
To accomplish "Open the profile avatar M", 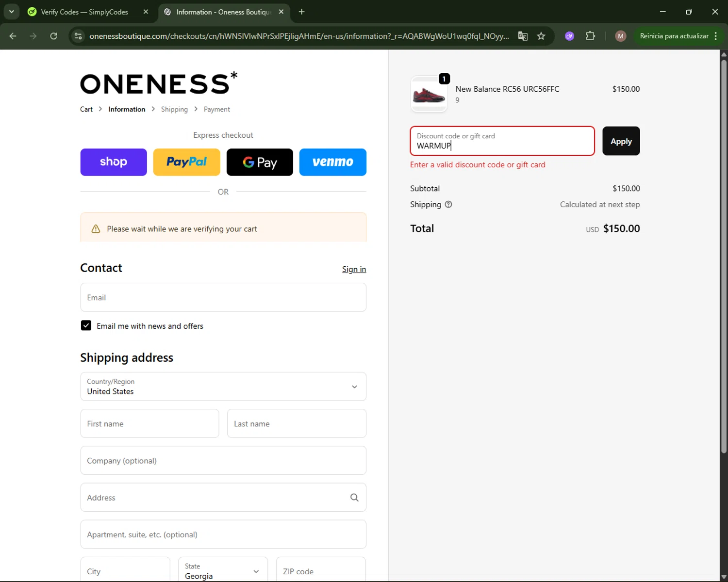I will tap(620, 36).
